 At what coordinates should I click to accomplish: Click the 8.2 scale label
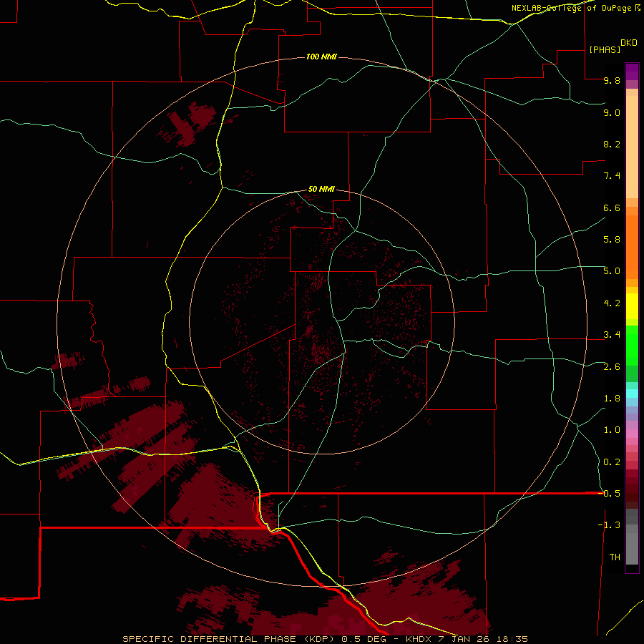612,144
